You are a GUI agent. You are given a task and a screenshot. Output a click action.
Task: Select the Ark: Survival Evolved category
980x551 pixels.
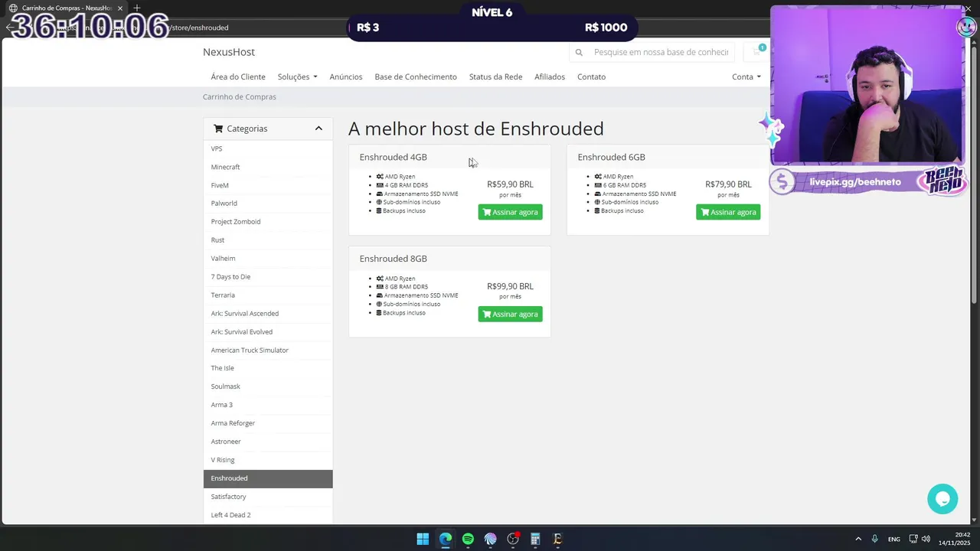click(268, 332)
